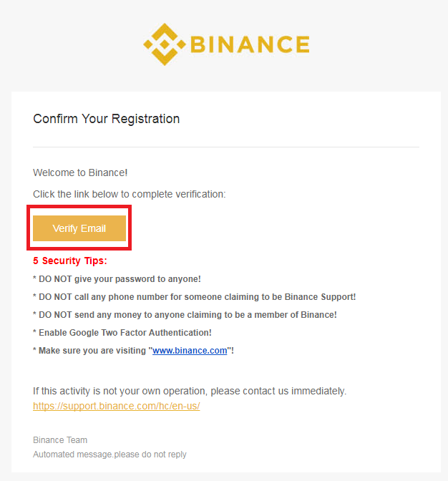448x481 pixels.
Task: Click the Verify Email button
Action: point(79,228)
